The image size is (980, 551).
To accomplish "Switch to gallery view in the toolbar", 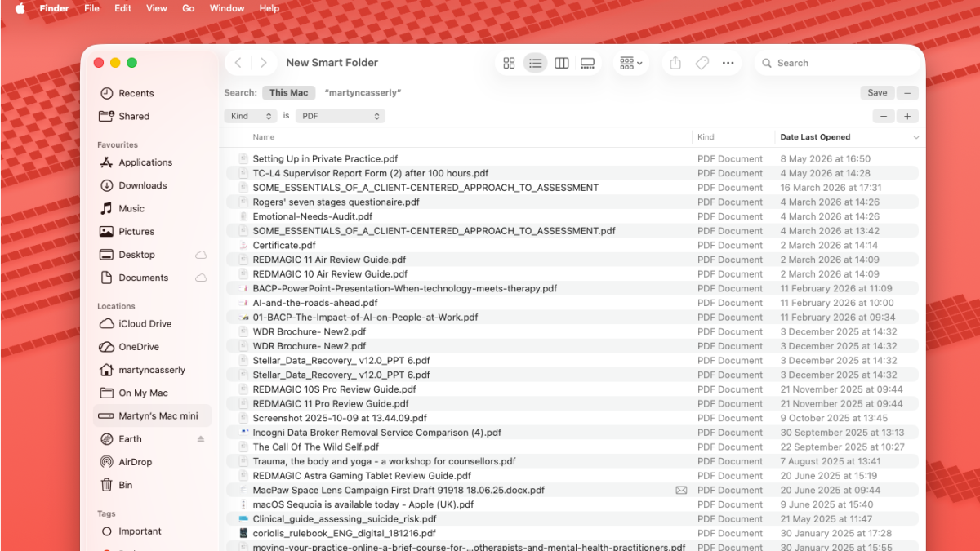I will pyautogui.click(x=587, y=63).
